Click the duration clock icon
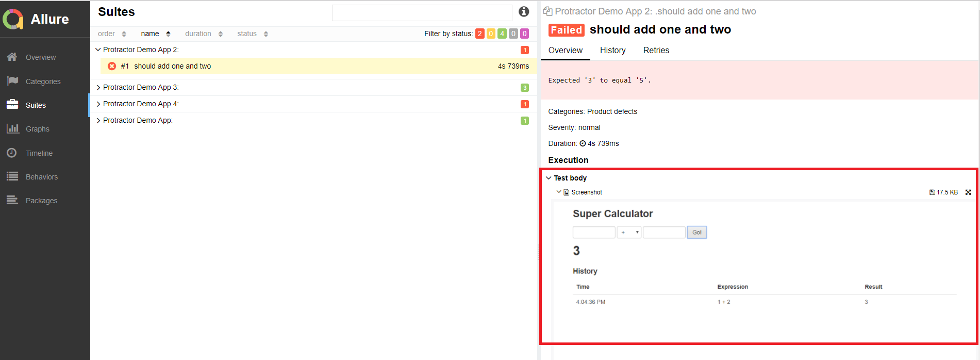980x360 pixels. coord(583,143)
